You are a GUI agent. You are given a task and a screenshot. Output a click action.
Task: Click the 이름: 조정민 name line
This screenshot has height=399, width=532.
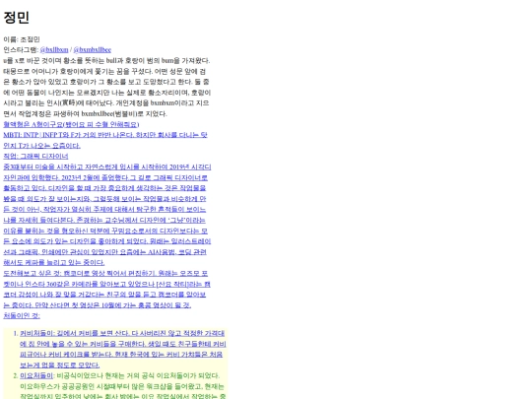click(22, 39)
